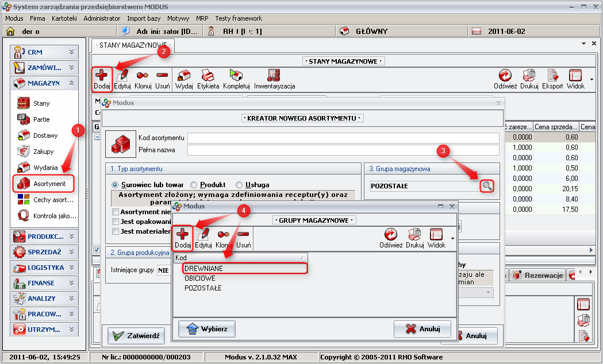Open the Import bazy menu
603x364 pixels.
tap(144, 18)
